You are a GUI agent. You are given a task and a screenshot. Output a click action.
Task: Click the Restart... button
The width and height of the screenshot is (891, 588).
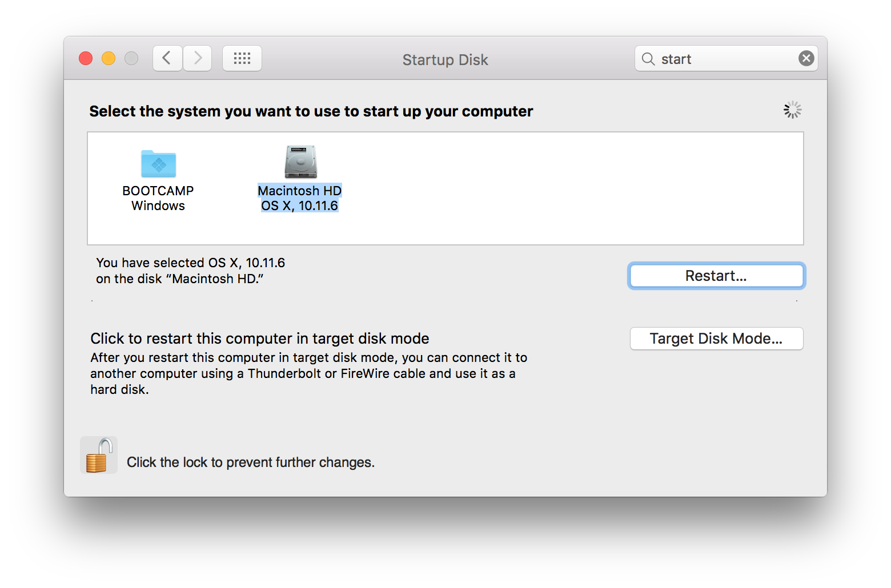coord(716,276)
